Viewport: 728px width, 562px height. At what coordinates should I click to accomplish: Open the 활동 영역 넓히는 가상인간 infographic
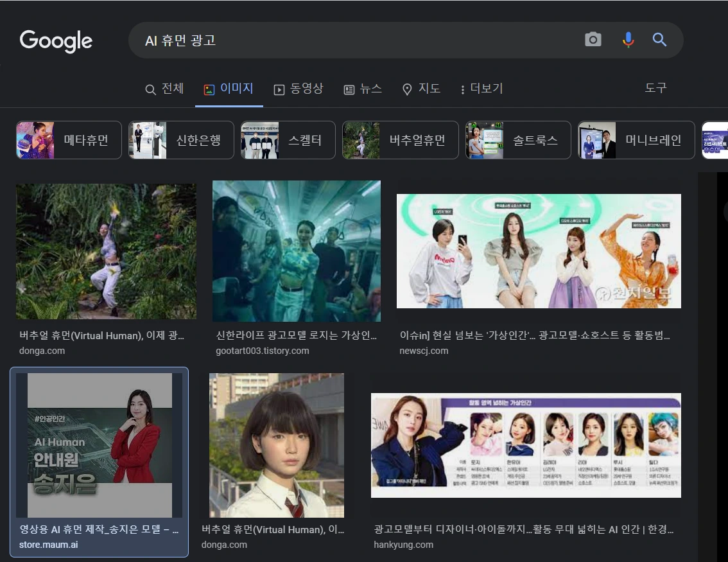click(526, 445)
